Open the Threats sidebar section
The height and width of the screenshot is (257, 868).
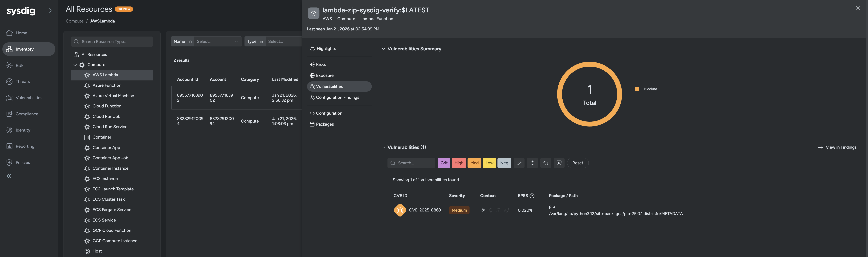click(x=23, y=81)
